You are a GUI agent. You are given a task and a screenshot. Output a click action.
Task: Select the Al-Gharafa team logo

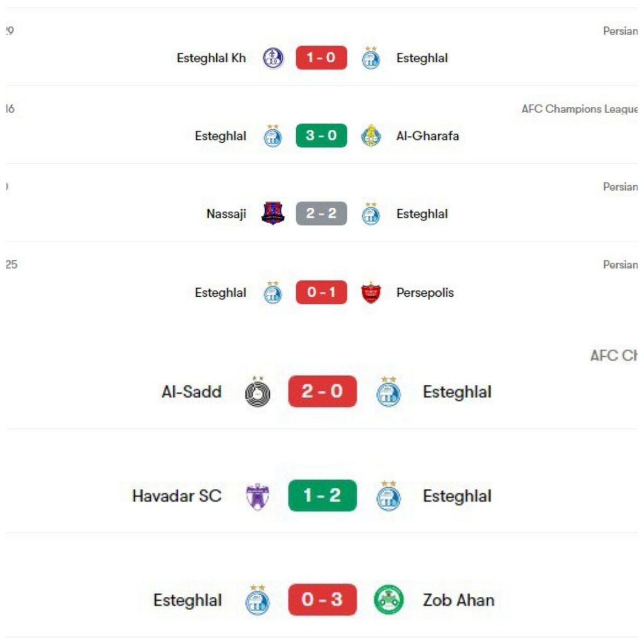click(372, 135)
